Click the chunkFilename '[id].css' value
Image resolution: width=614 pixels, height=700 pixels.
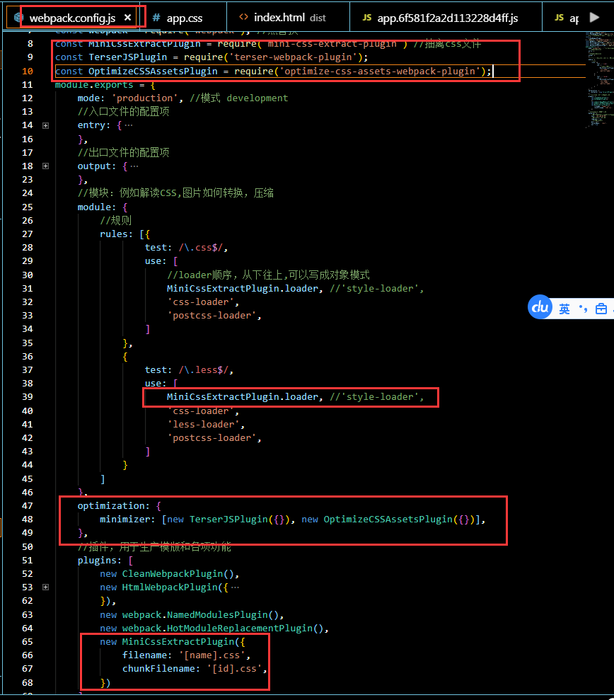click(234, 669)
